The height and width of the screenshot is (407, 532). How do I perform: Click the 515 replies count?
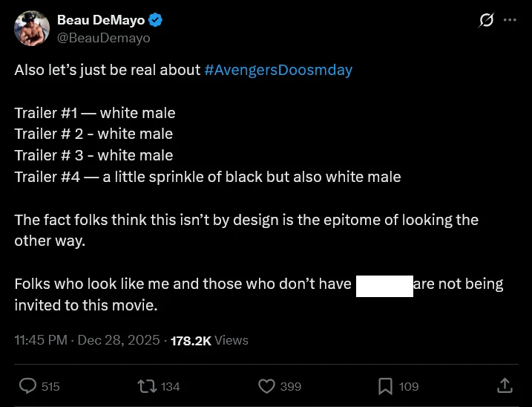50,386
